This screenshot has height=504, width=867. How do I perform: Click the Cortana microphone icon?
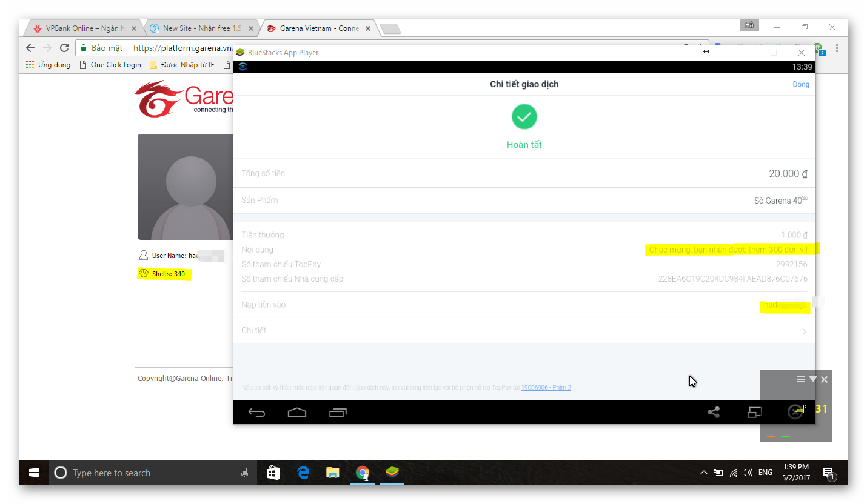(x=245, y=472)
